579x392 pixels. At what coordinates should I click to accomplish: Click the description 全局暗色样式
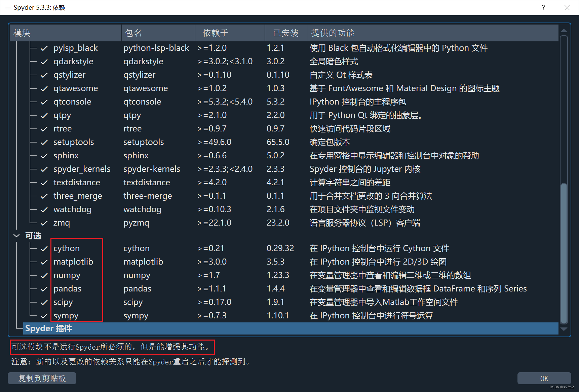(334, 62)
